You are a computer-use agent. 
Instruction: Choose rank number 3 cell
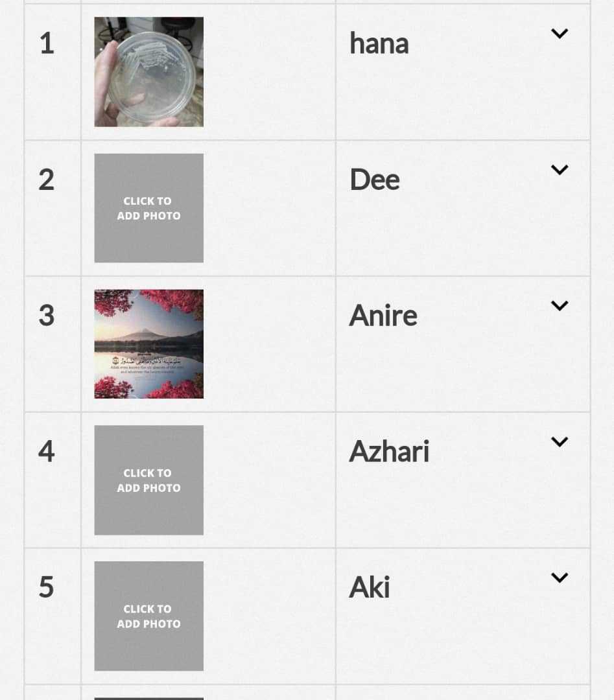click(x=53, y=344)
